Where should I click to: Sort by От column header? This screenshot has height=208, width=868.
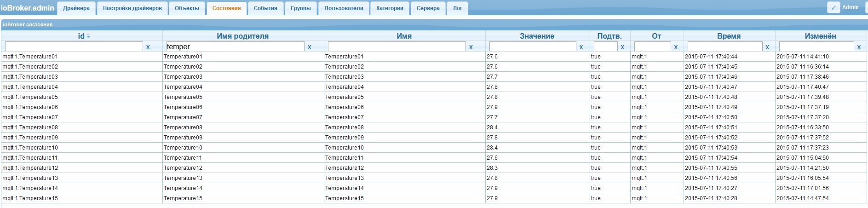tap(656, 36)
